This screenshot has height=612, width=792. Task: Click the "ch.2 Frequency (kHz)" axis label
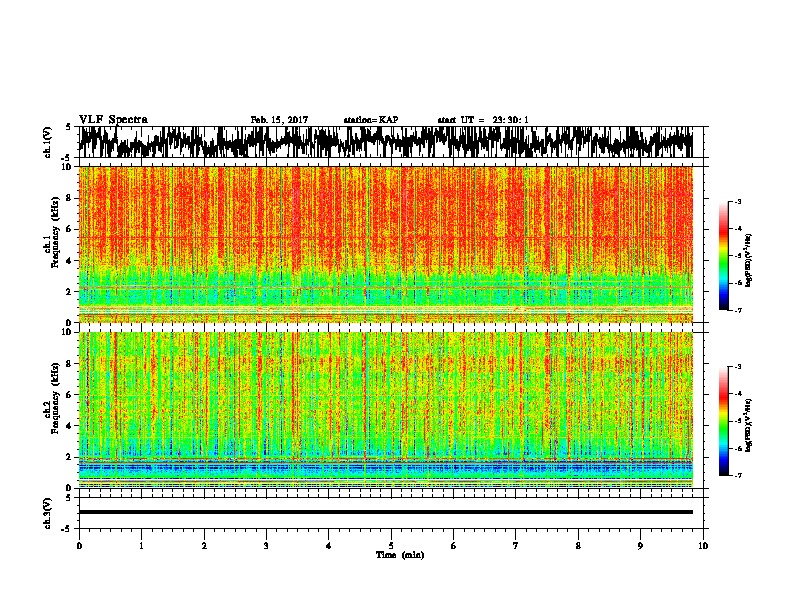tap(53, 398)
